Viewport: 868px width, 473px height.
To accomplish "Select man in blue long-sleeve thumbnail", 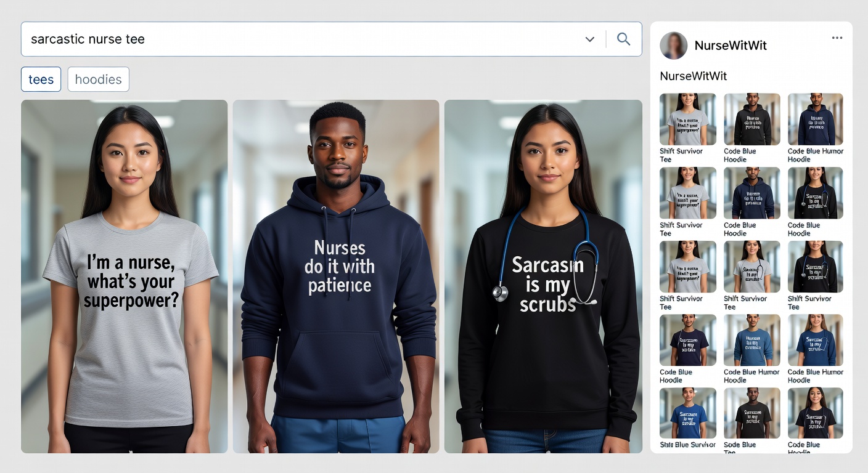I will (x=751, y=340).
